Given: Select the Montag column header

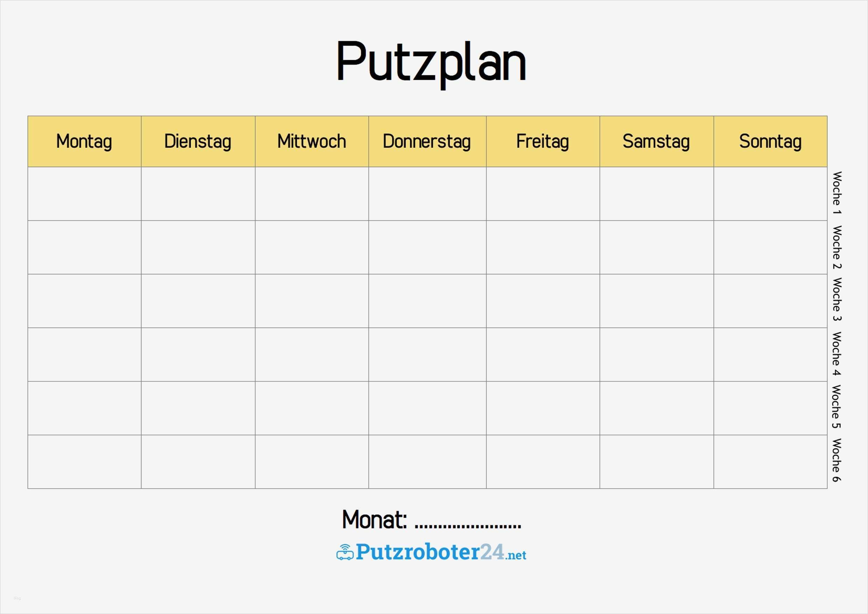Looking at the screenshot, I should [x=84, y=142].
